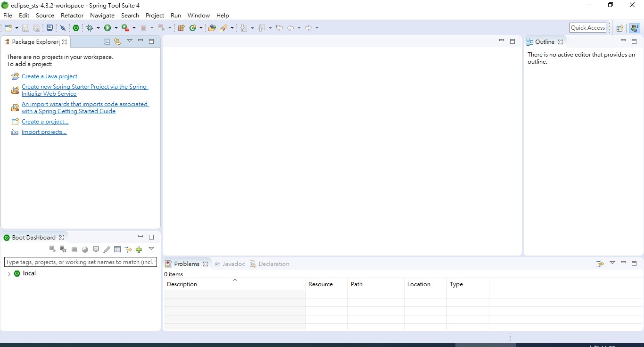Click the Quick Access search field
This screenshot has height=347, width=644.
[x=588, y=28]
